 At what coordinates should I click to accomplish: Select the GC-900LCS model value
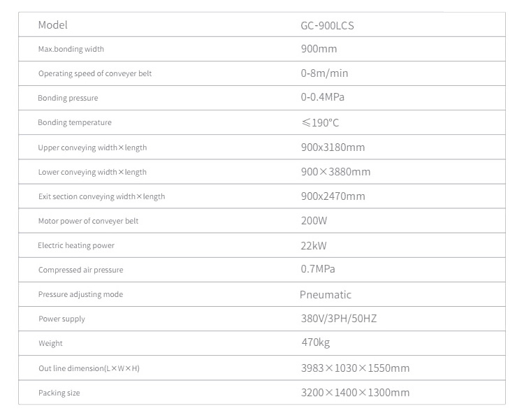tap(327, 26)
